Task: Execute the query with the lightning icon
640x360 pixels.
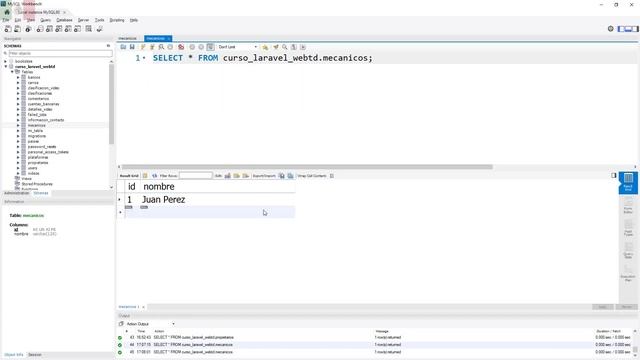Action: (x=143, y=47)
